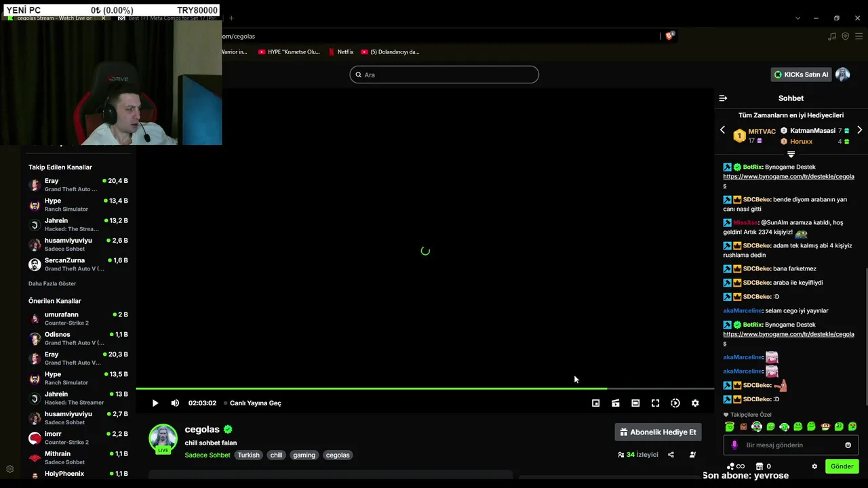Click the cegolas tag
The height and width of the screenshot is (488, 868).
(338, 455)
